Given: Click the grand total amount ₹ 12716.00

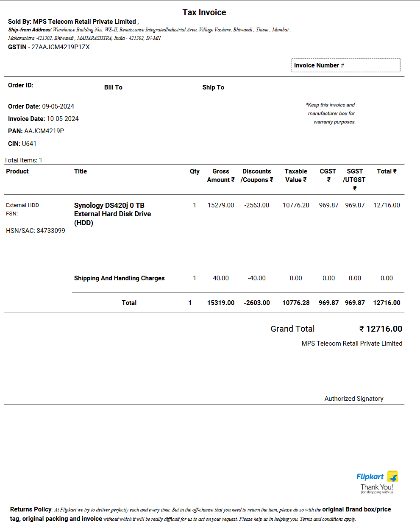Looking at the screenshot, I should pyautogui.click(x=381, y=329).
